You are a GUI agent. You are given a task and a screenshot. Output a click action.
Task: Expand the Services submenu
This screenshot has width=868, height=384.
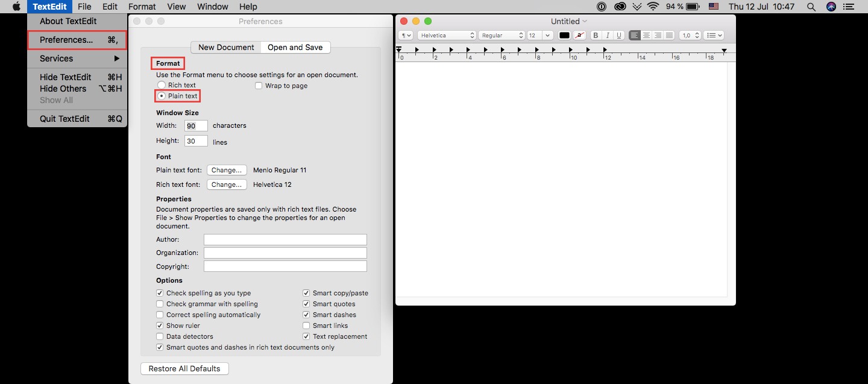(77, 58)
